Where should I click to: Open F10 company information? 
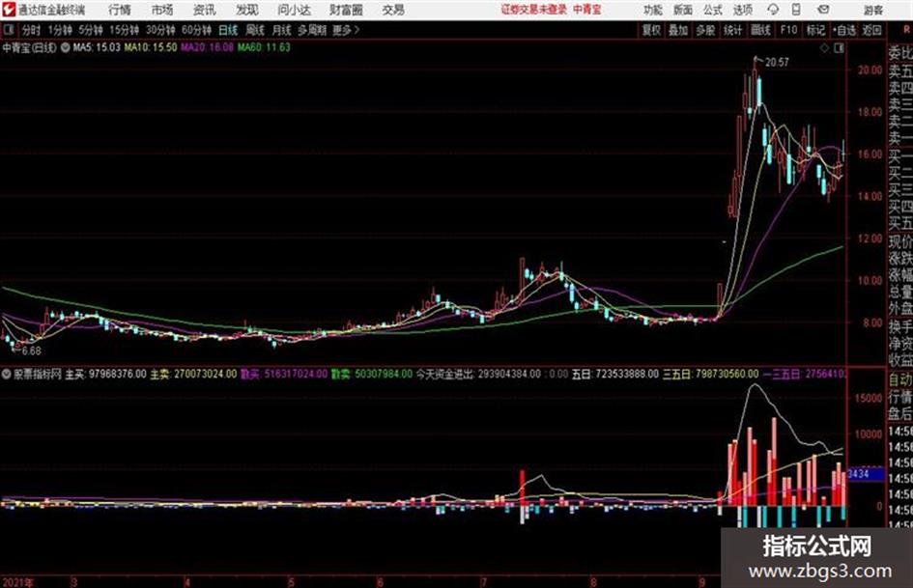point(788,30)
